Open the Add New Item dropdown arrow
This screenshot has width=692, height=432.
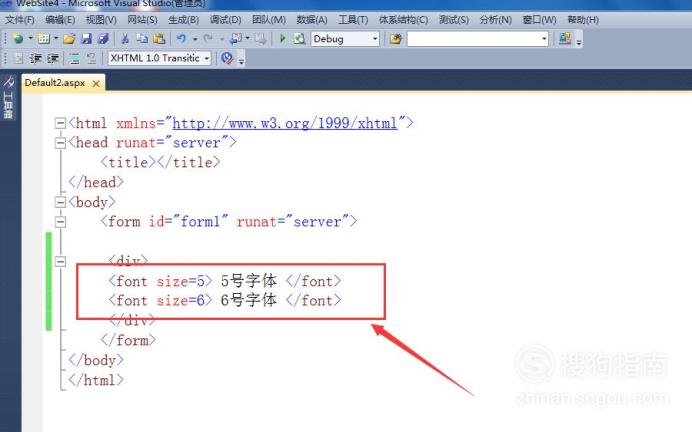click(x=56, y=39)
